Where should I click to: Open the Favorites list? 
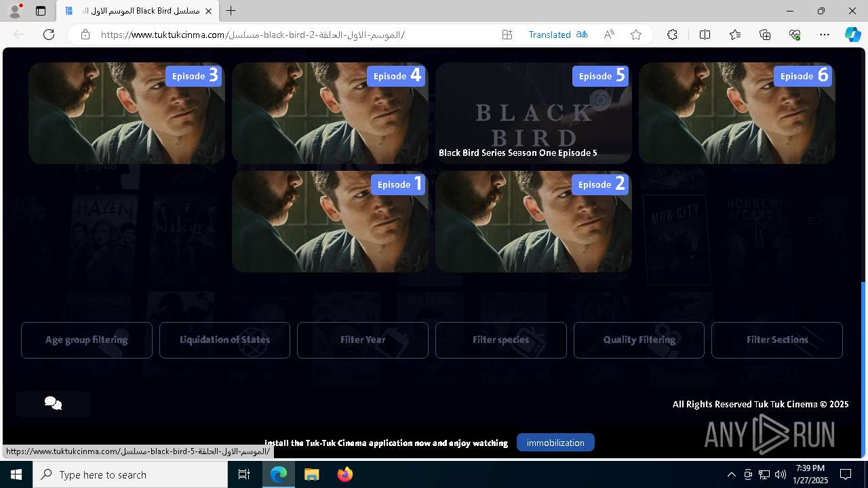click(735, 35)
